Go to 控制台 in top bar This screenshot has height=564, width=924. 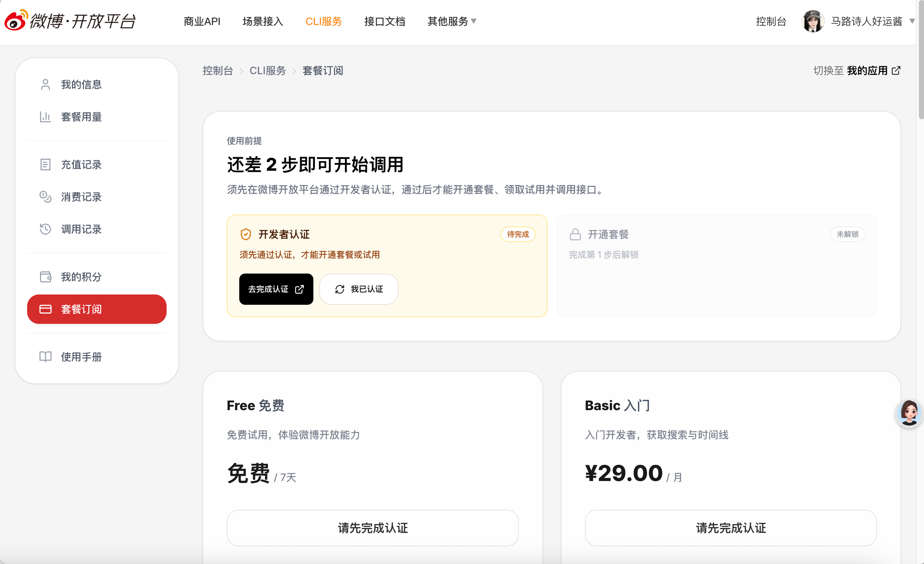(x=771, y=21)
